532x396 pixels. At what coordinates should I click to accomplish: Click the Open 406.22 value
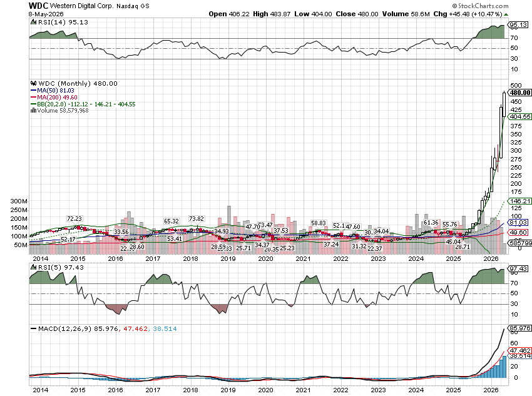point(229,14)
